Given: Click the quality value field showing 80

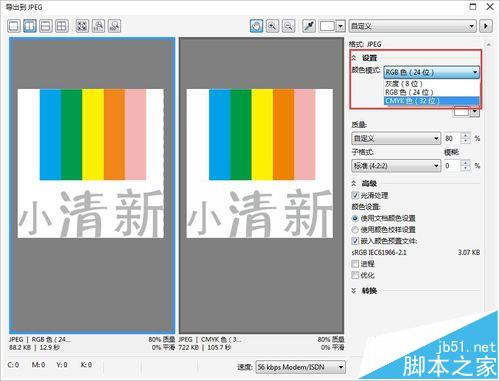Looking at the screenshot, I should tap(452, 138).
